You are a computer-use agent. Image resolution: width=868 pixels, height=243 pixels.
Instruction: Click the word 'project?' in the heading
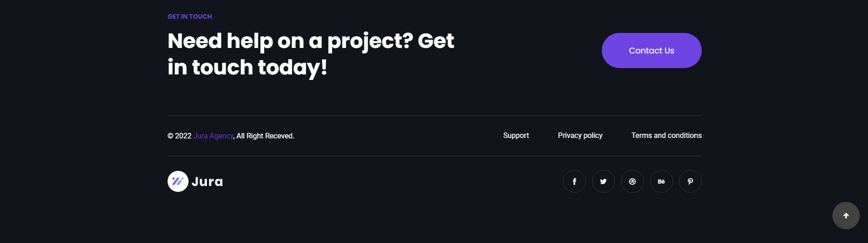coord(370,42)
